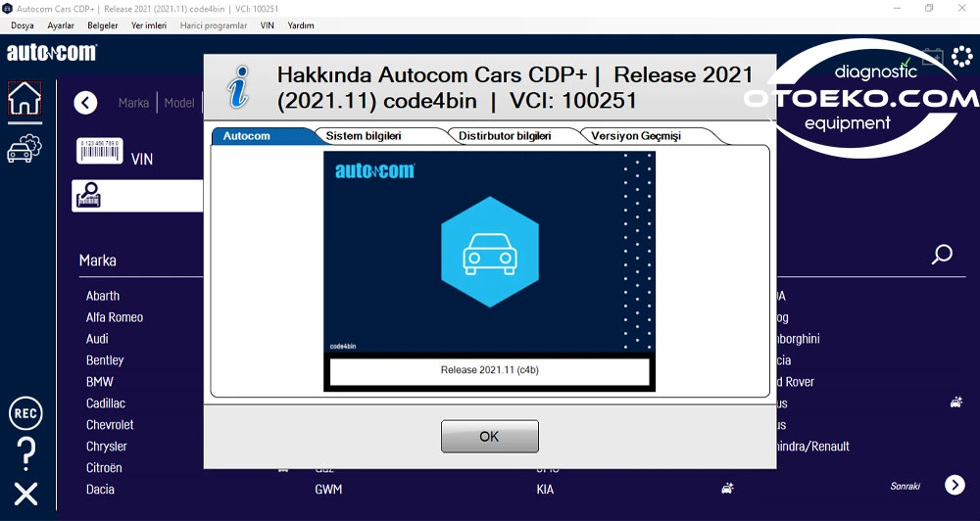Open the Dosya menu

pyautogui.click(x=23, y=25)
